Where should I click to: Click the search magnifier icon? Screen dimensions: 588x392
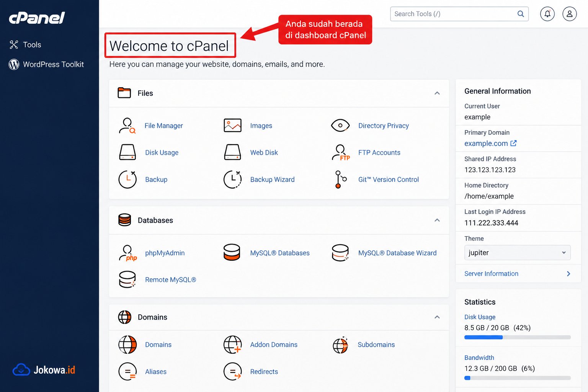[521, 14]
